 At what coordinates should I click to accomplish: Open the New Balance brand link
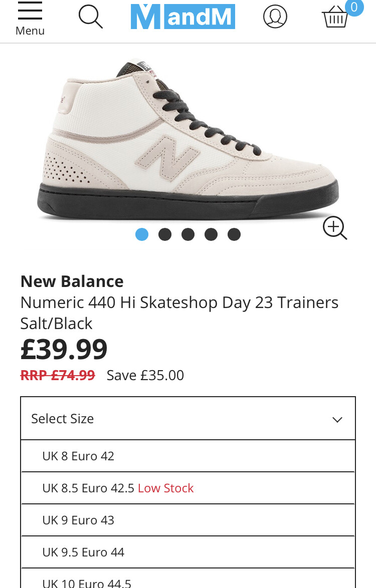72,281
